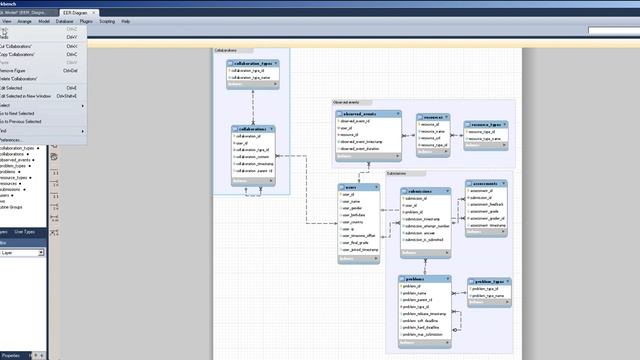Open the Plugins menu

tap(86, 21)
